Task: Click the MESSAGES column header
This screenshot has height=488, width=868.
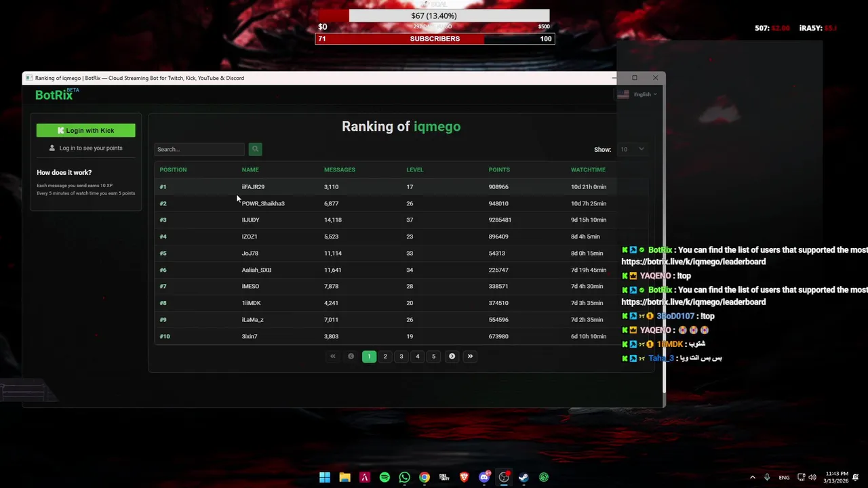Action: click(340, 169)
